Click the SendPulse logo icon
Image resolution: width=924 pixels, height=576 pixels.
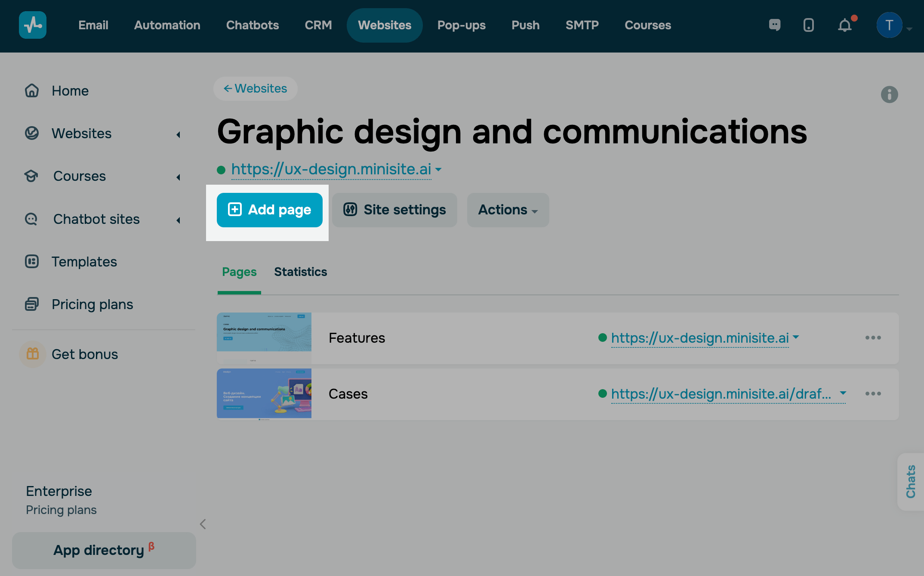coord(33,25)
